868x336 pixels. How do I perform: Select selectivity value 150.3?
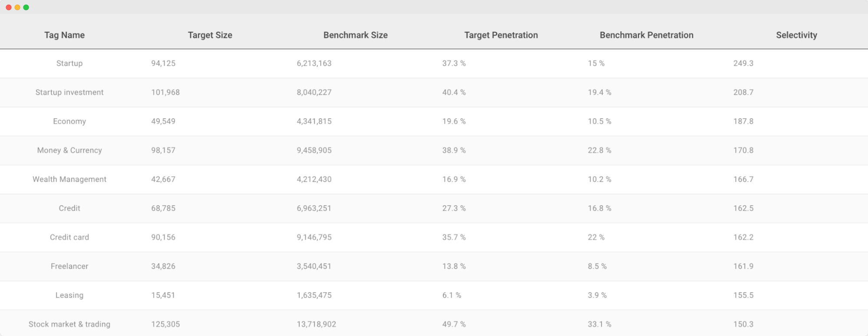click(743, 324)
